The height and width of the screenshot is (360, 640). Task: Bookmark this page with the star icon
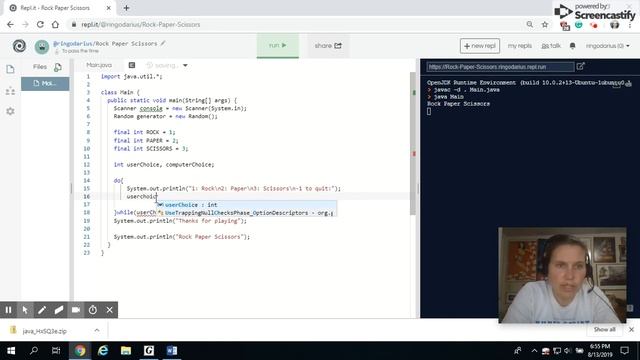pyautogui.click(x=545, y=24)
